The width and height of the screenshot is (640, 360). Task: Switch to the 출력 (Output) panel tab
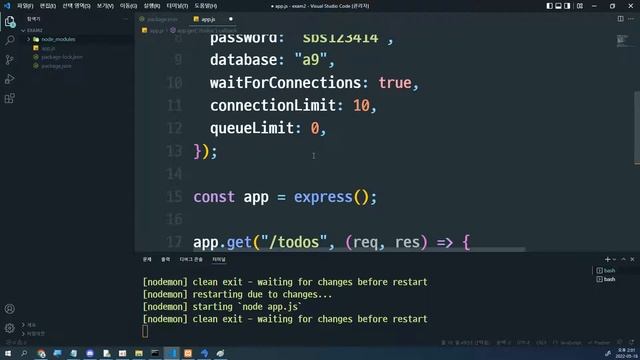tap(165, 260)
